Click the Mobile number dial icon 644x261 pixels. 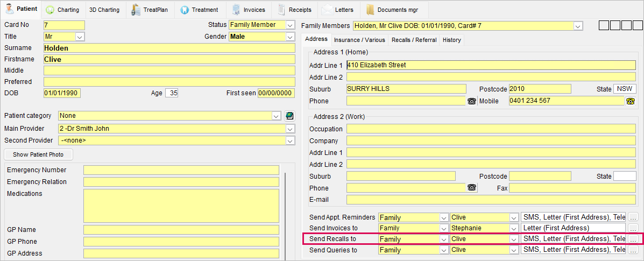(x=631, y=101)
